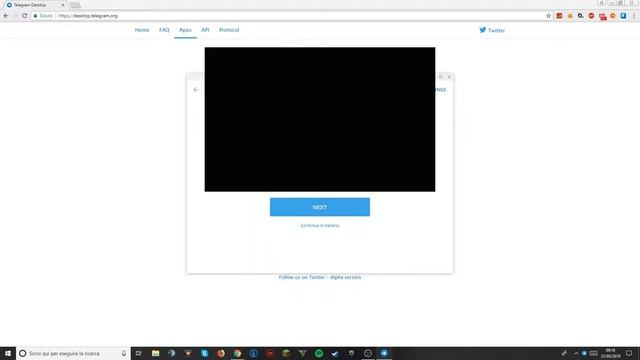Screen dimensions: 640x360
Task: Click the blue NEXT button
Action: [x=320, y=207]
